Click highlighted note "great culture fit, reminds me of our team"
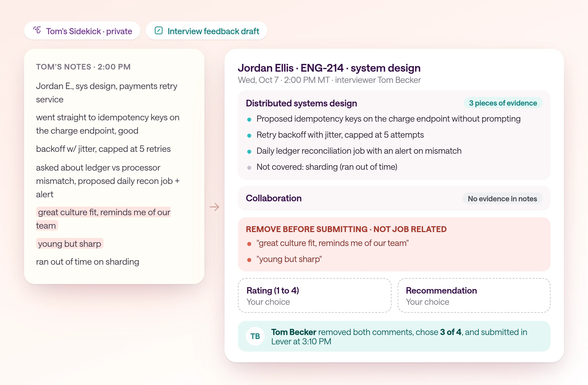The image size is (588, 385). pyautogui.click(x=103, y=219)
